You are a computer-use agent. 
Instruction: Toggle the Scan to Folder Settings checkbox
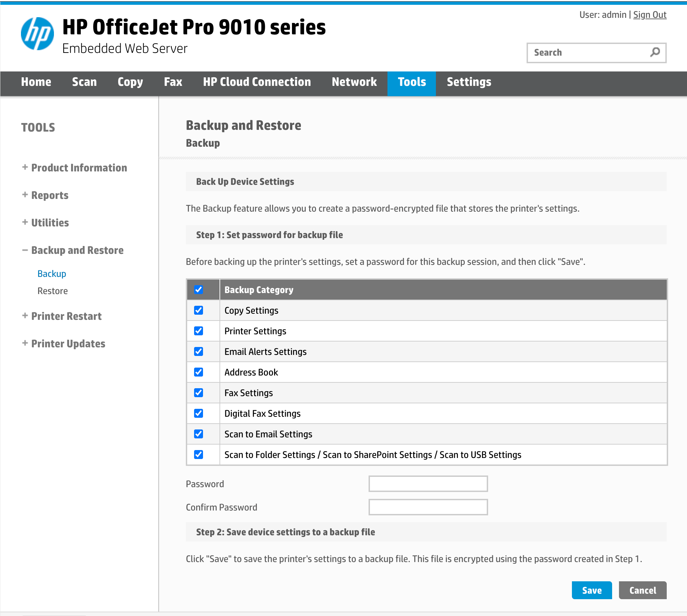click(199, 455)
